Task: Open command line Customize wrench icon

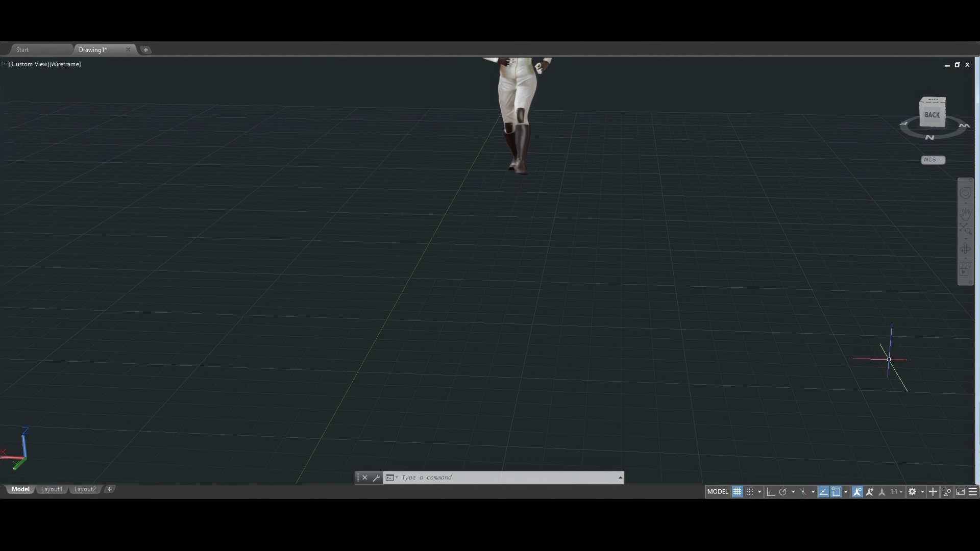Action: pos(377,478)
